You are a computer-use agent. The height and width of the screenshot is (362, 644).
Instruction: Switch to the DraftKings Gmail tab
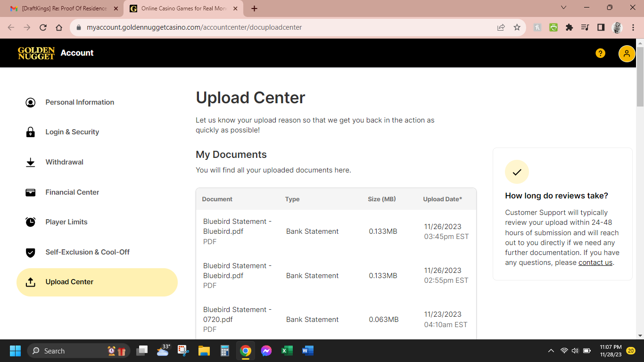tap(61, 8)
